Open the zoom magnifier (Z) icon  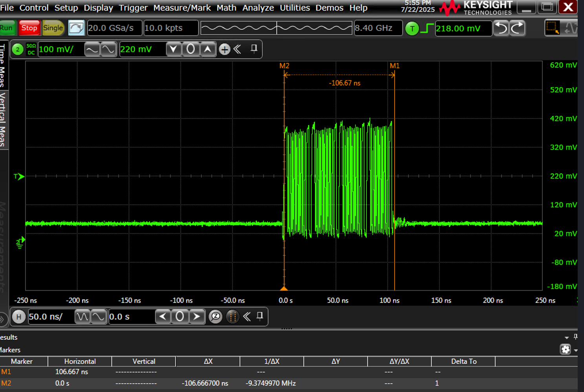coord(215,317)
